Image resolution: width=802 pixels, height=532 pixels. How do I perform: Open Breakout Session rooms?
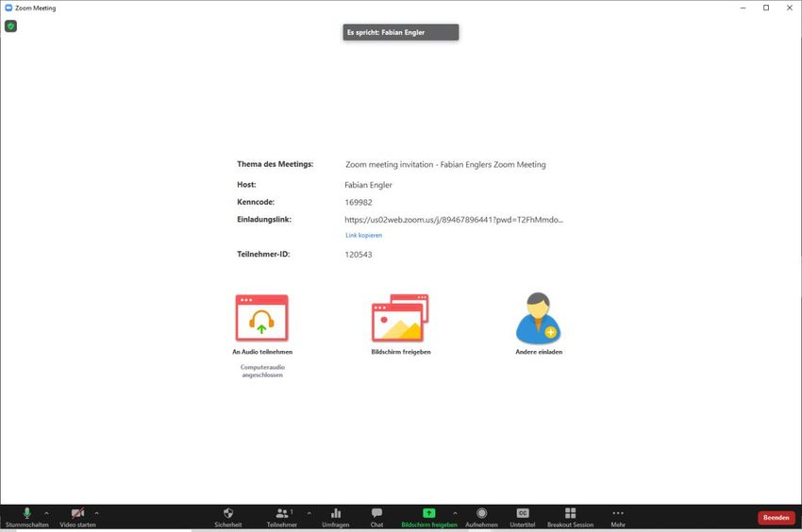[x=570, y=517]
